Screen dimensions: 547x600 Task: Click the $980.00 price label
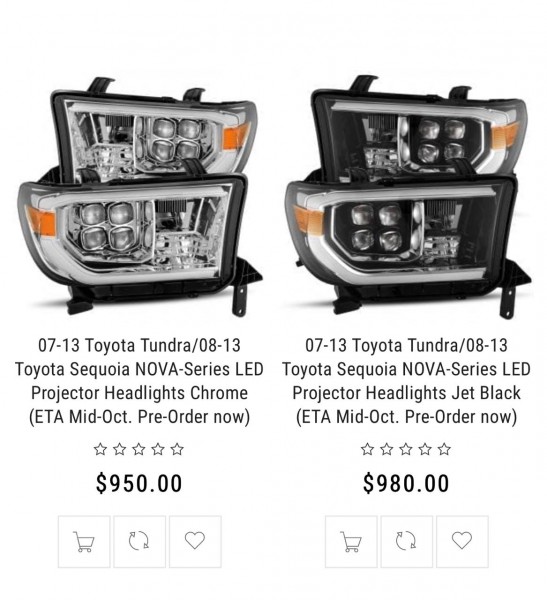[406, 483]
